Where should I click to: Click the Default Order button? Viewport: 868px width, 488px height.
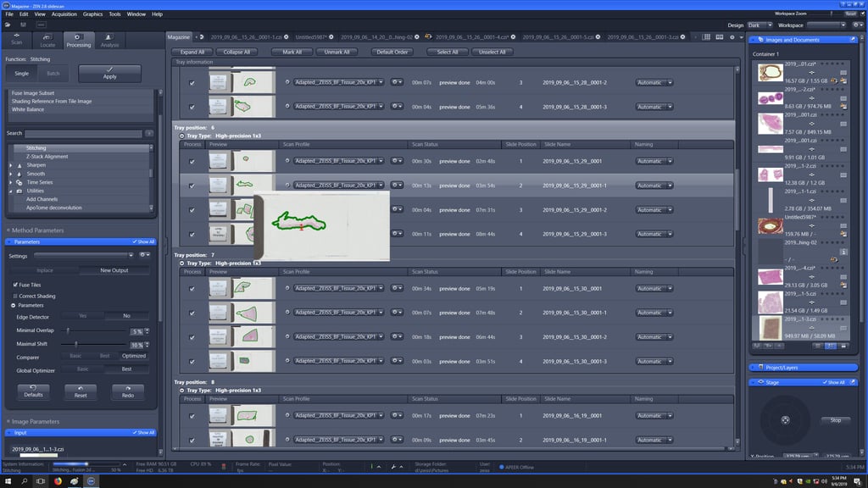click(x=392, y=52)
